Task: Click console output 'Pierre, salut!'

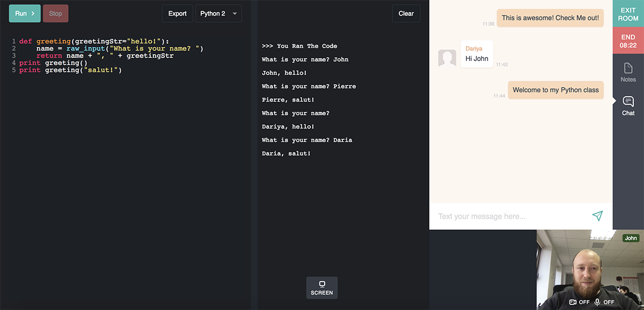Action: click(288, 100)
